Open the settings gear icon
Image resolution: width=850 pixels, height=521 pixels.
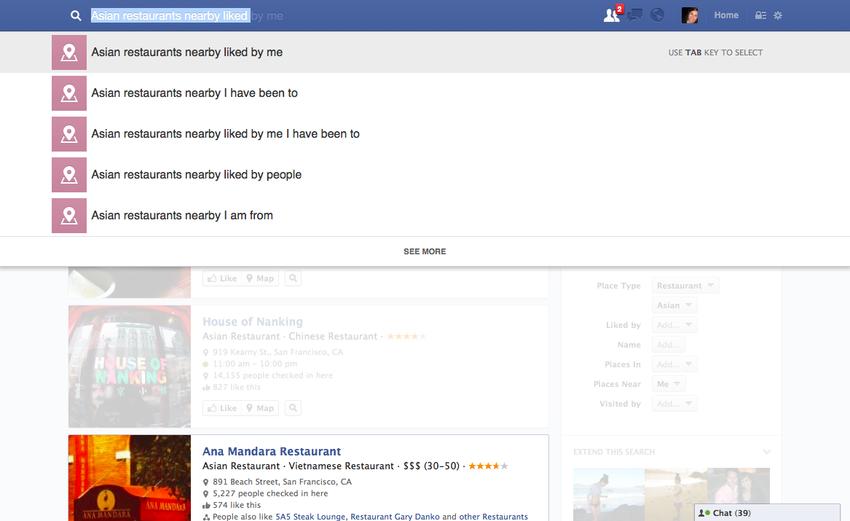(x=778, y=15)
